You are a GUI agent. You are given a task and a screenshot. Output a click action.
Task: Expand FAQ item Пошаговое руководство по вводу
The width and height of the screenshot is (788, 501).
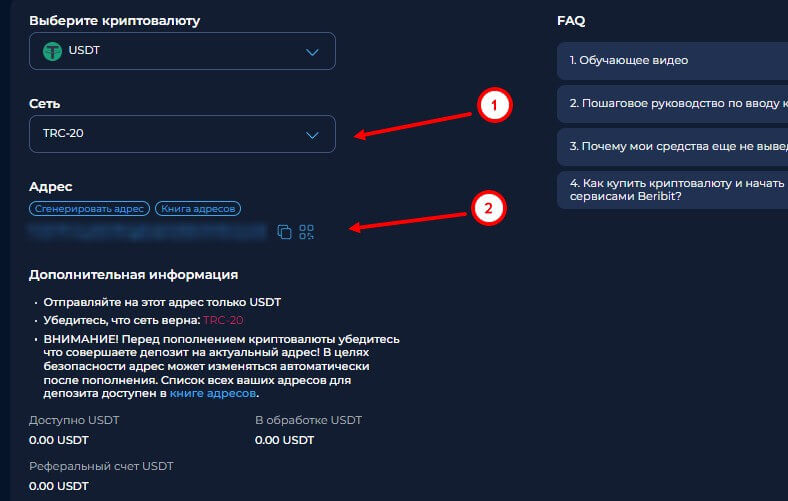click(672, 103)
